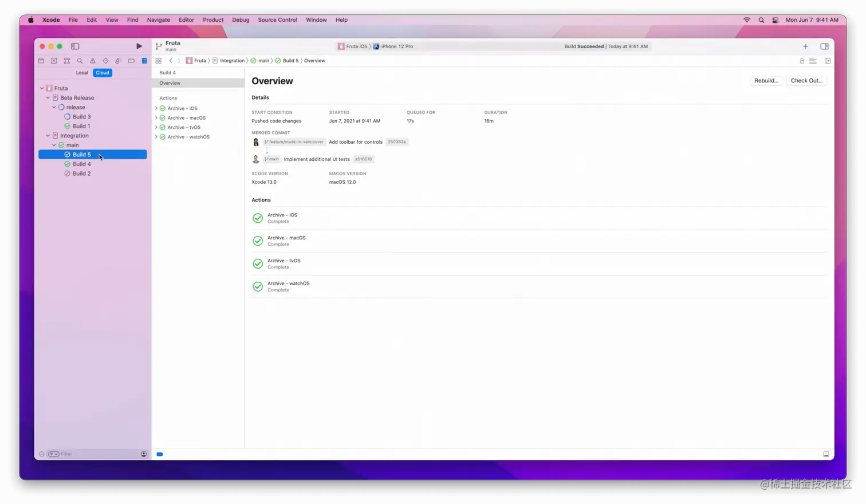
Task: Click the Integration breadcrumb in jump bar
Action: pyautogui.click(x=229, y=61)
